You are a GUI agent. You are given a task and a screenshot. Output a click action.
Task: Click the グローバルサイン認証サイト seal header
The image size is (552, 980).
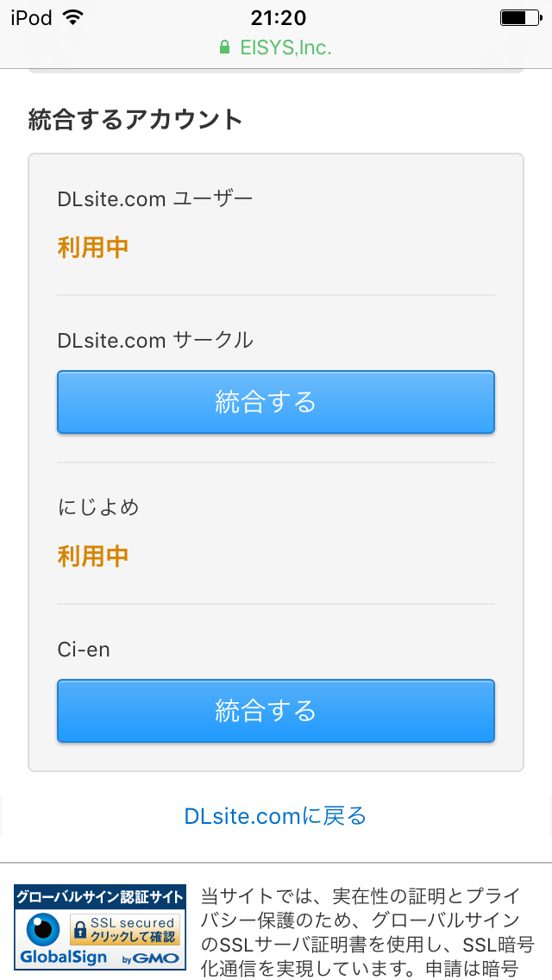[x=100, y=897]
